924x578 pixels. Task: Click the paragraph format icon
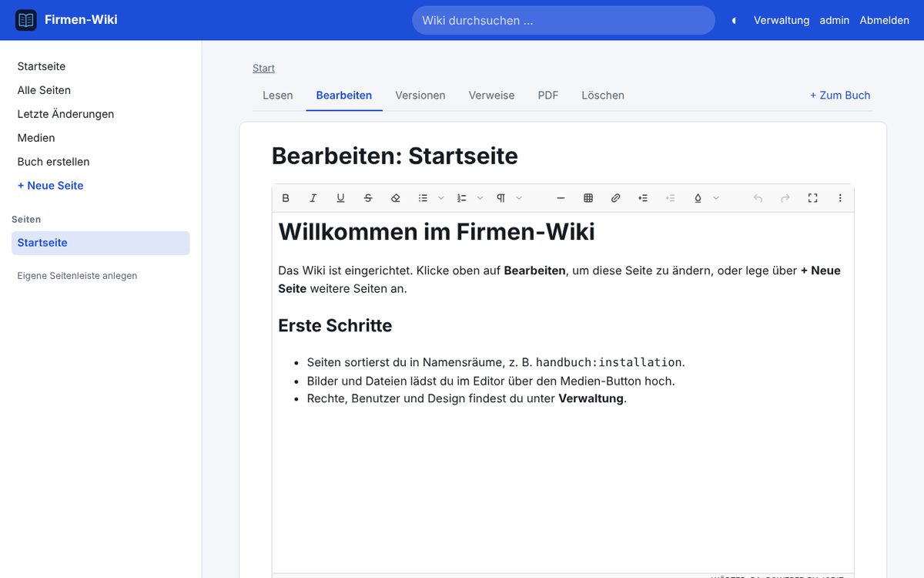tap(500, 198)
